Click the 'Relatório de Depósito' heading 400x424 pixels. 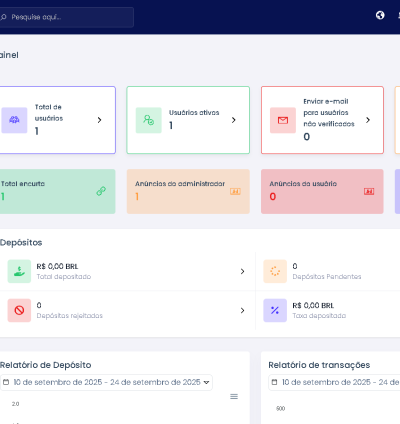[x=46, y=365]
